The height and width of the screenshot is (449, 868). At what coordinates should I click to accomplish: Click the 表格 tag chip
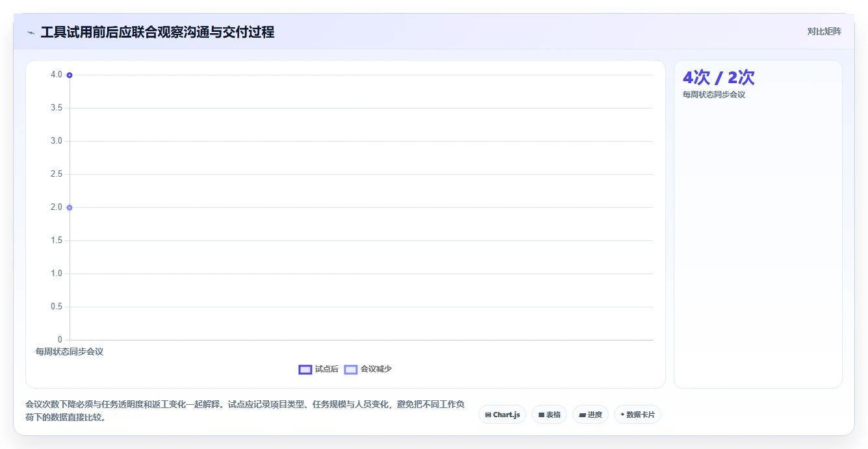tap(549, 415)
